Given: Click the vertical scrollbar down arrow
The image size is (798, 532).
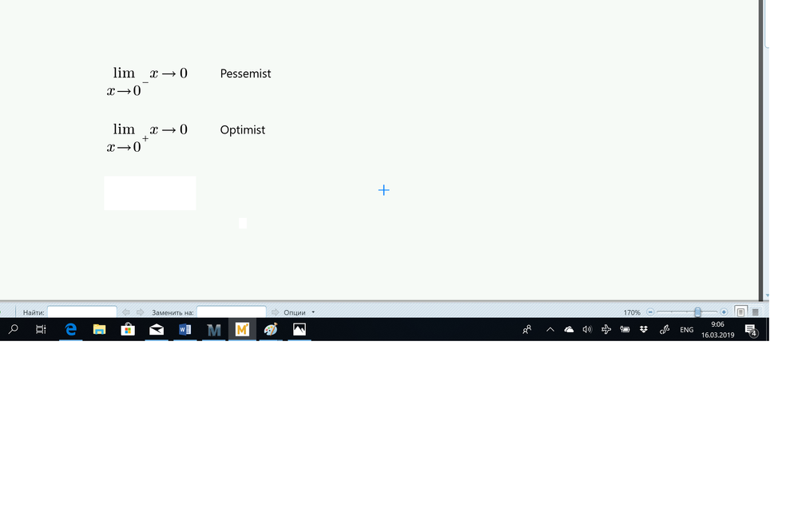Looking at the screenshot, I should point(767,296).
